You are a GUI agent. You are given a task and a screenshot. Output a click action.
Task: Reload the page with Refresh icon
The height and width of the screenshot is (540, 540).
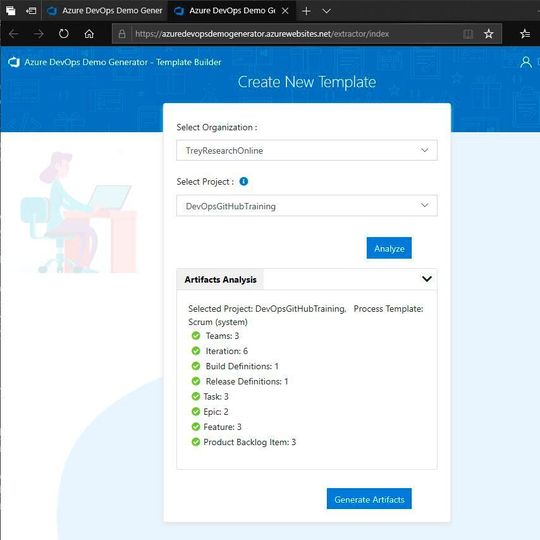(64, 34)
